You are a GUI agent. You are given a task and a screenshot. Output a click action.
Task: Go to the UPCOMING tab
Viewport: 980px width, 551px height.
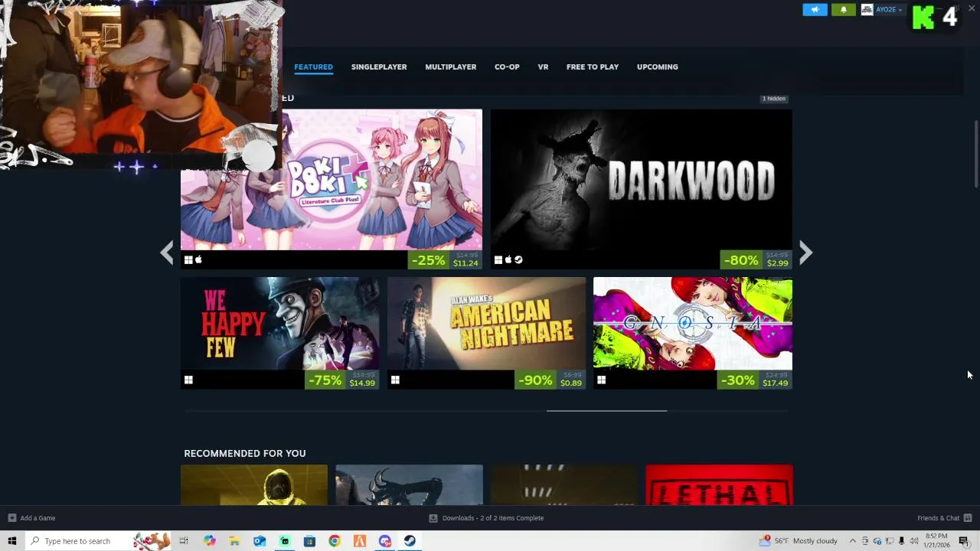coord(658,67)
